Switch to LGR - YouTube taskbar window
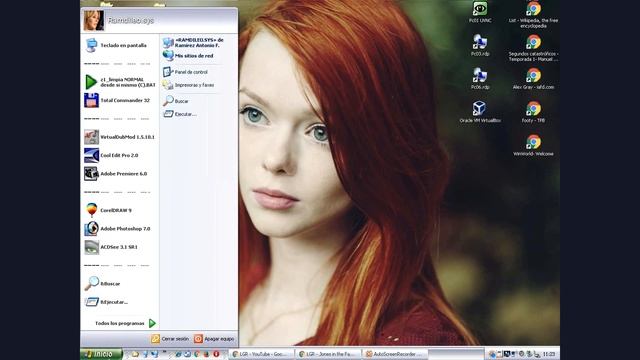This screenshot has height=360, width=640. coord(261,354)
